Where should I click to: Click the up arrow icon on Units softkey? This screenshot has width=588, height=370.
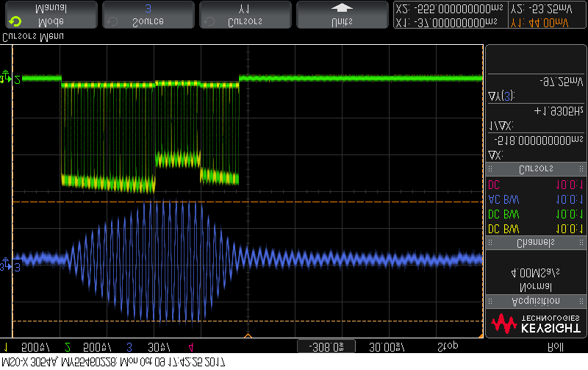pyautogui.click(x=341, y=9)
